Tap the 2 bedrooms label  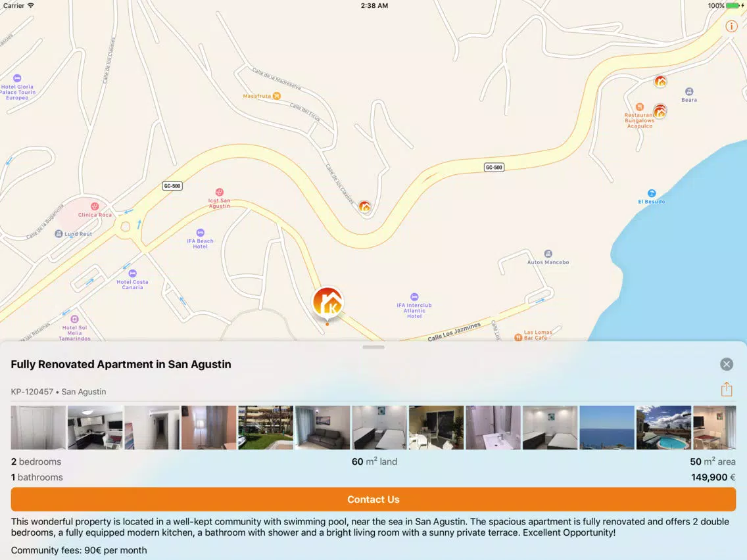point(36,461)
